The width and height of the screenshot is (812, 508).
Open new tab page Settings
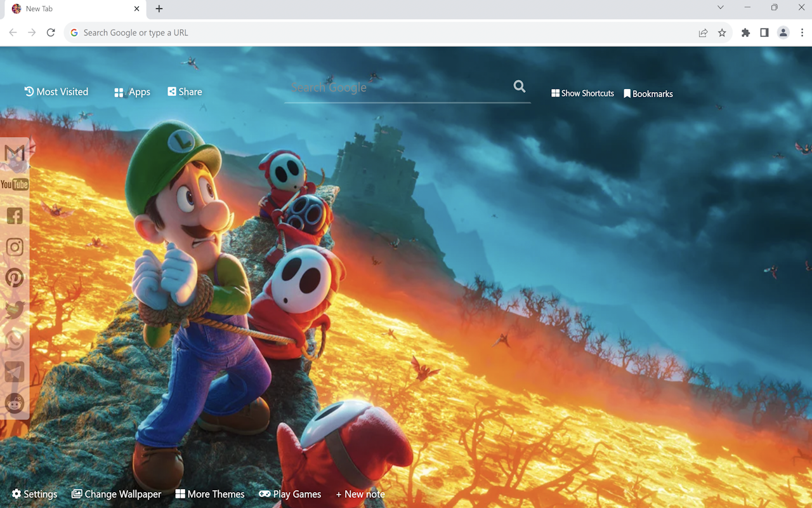point(34,494)
